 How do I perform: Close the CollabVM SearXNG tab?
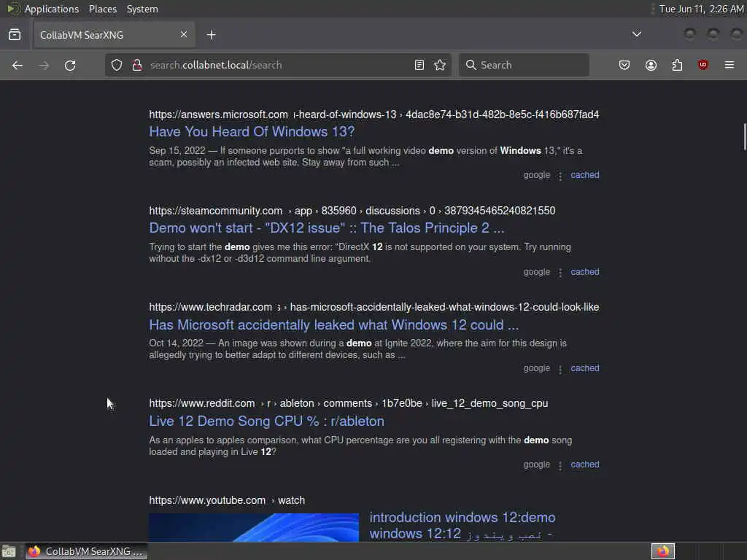click(184, 34)
